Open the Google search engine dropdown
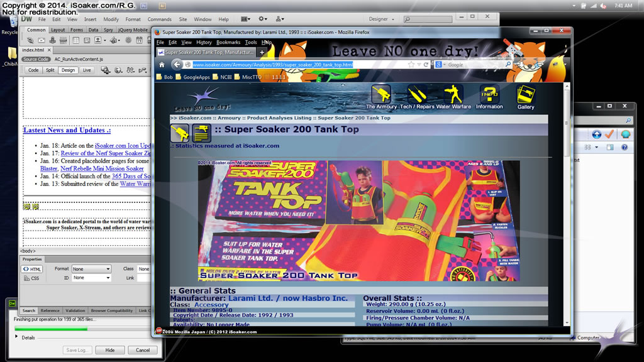 click(x=440, y=65)
